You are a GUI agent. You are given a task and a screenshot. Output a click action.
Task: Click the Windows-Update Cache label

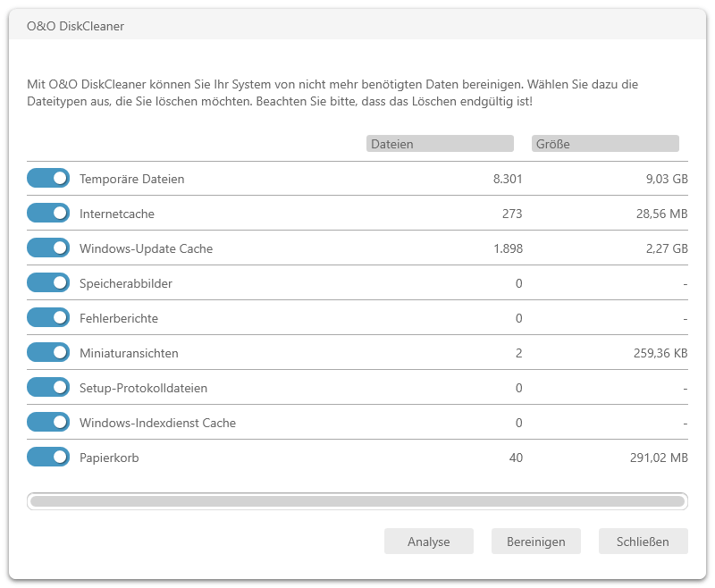pos(146,248)
